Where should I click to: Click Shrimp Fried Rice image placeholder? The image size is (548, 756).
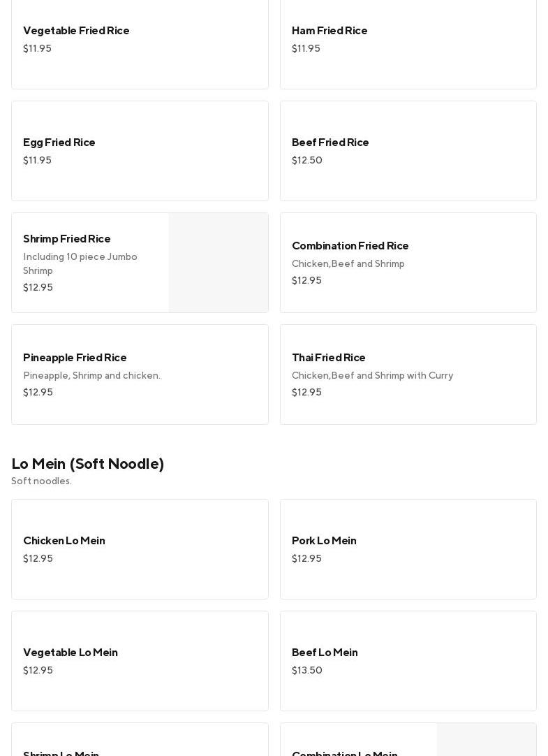click(219, 263)
